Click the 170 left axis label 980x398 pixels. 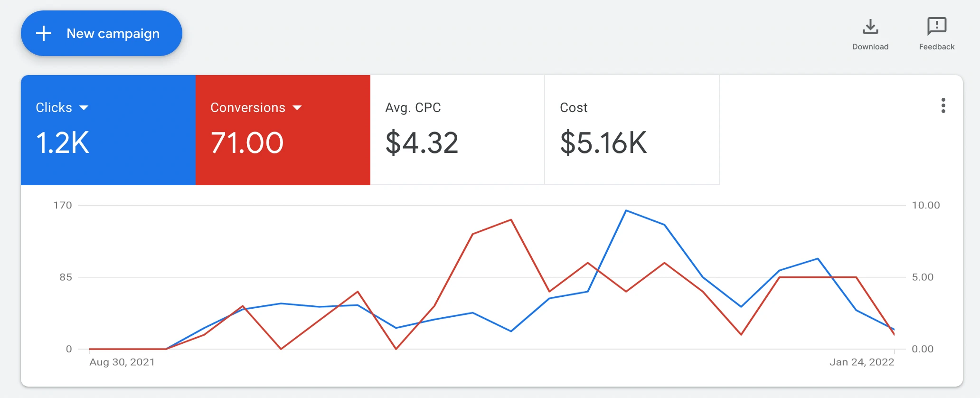[63, 205]
